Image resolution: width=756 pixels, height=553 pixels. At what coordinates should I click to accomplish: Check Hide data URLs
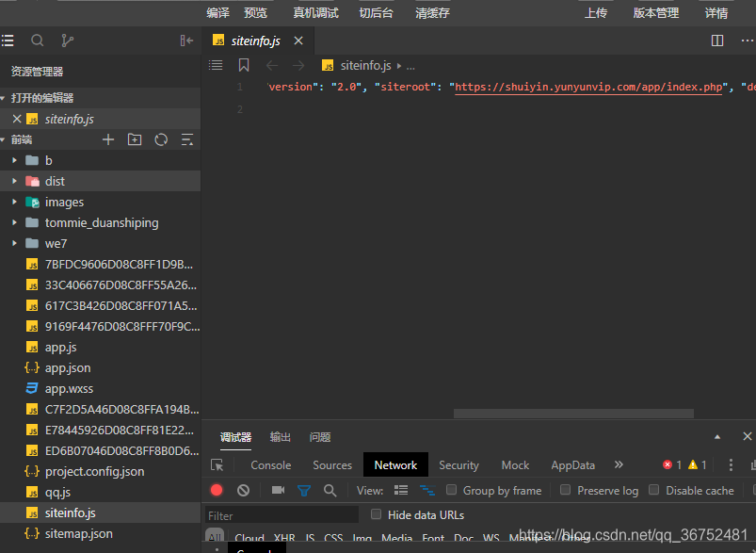pos(376,514)
